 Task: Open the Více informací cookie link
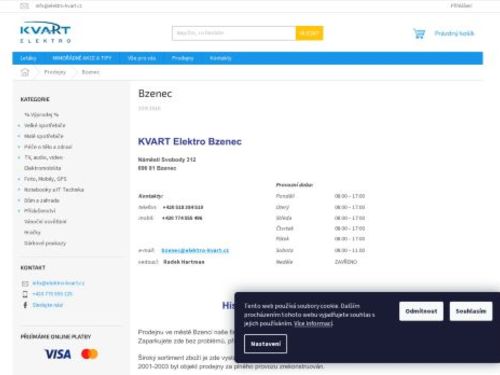coord(313,323)
